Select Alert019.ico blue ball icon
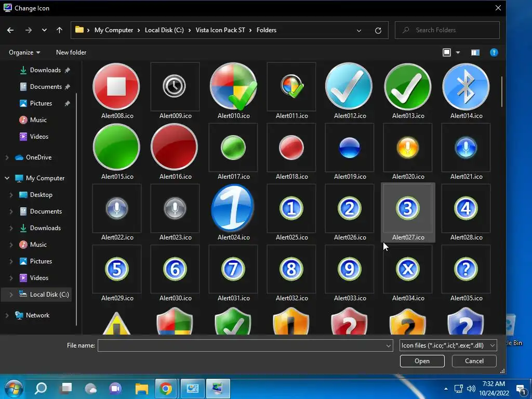The height and width of the screenshot is (399, 532). point(350,147)
